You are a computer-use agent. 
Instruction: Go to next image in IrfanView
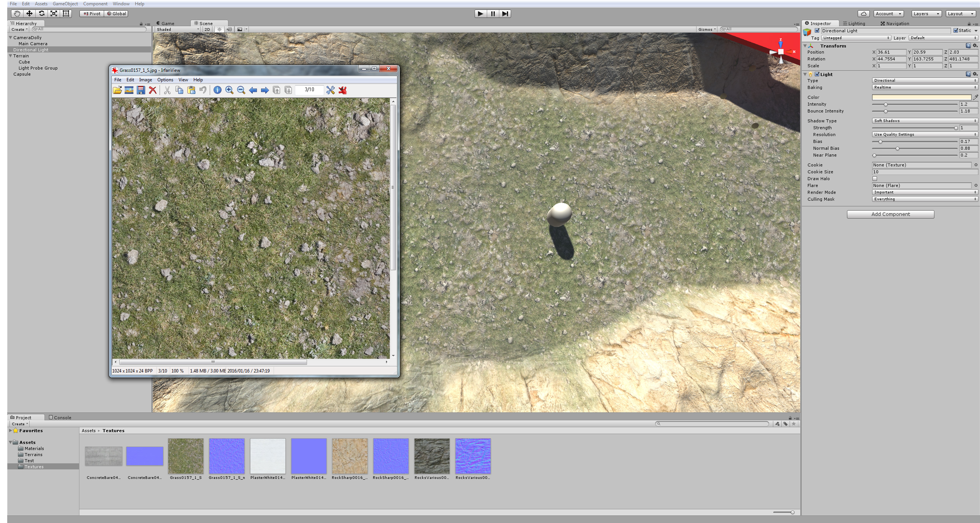(265, 90)
